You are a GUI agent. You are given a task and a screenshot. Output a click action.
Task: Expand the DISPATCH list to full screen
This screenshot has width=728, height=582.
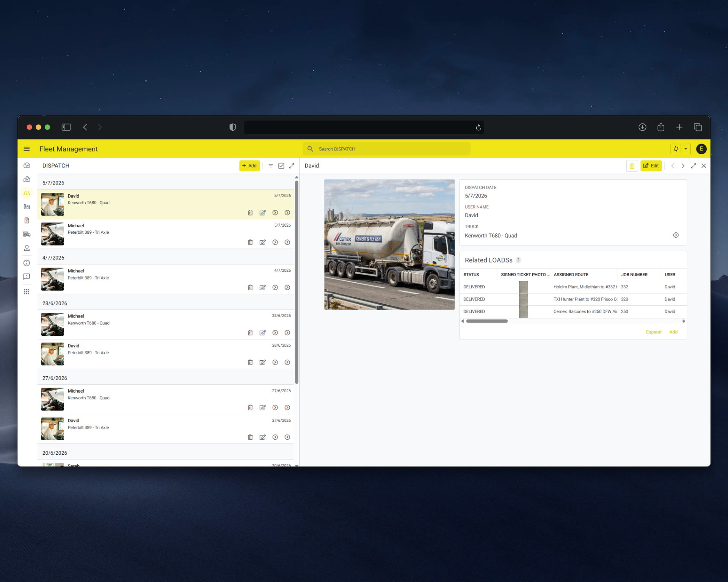(292, 166)
